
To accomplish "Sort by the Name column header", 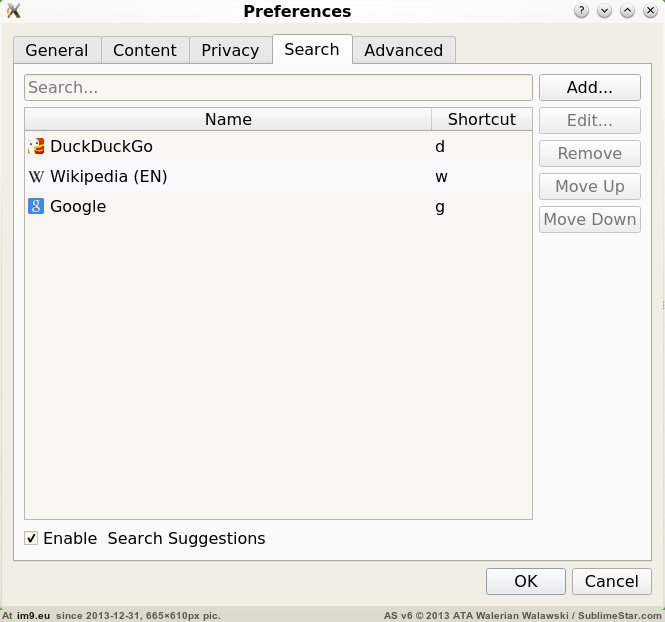I will coord(228,120).
